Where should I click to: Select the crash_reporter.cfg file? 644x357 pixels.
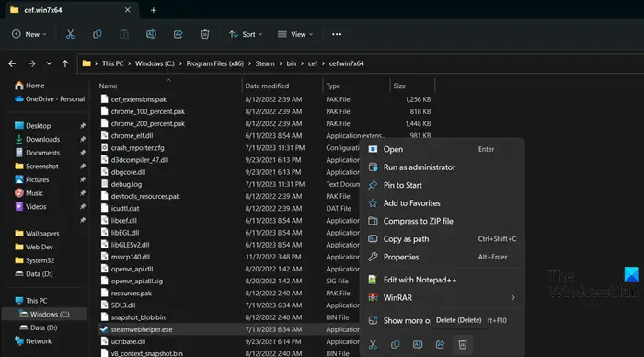137,148
